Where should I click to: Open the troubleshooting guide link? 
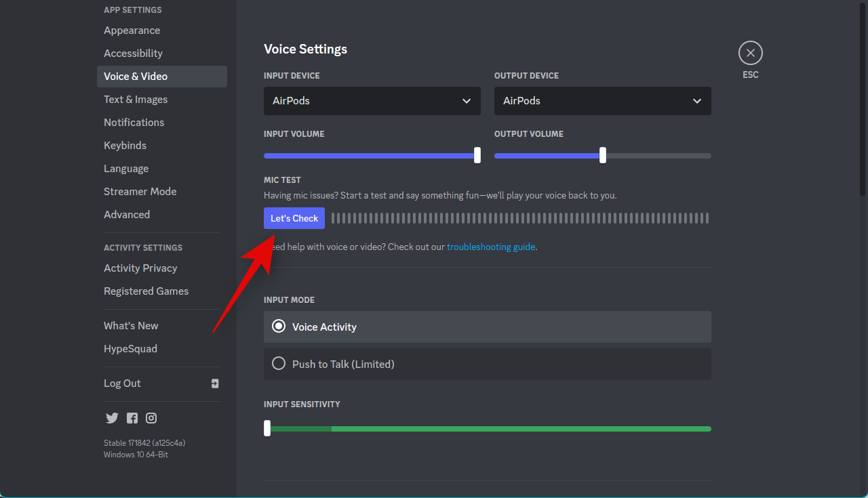click(x=490, y=247)
